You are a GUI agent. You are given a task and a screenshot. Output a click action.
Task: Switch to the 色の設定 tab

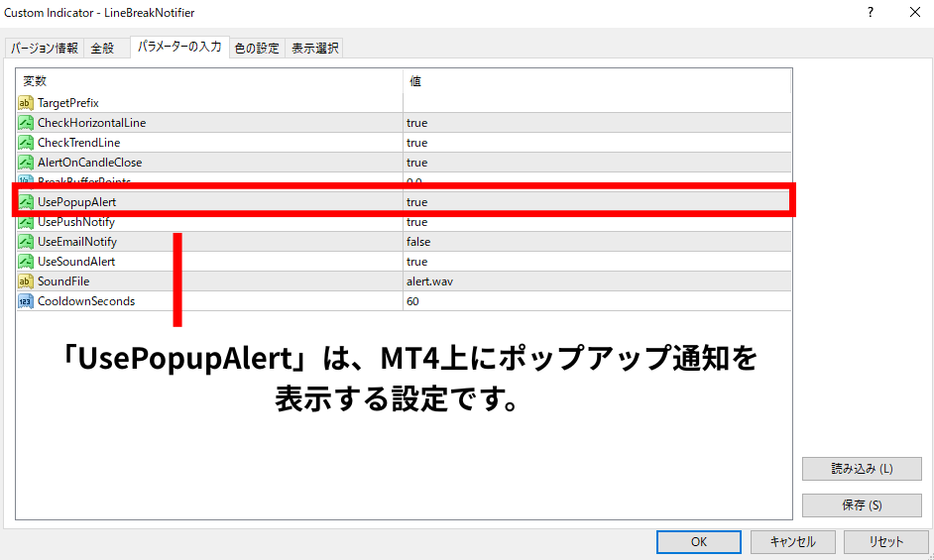257,48
